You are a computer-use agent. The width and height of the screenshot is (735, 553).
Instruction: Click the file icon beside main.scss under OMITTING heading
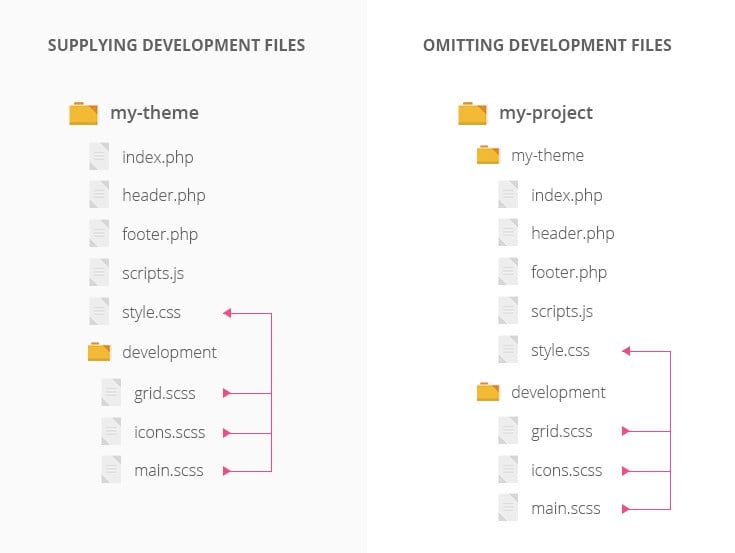click(508, 508)
